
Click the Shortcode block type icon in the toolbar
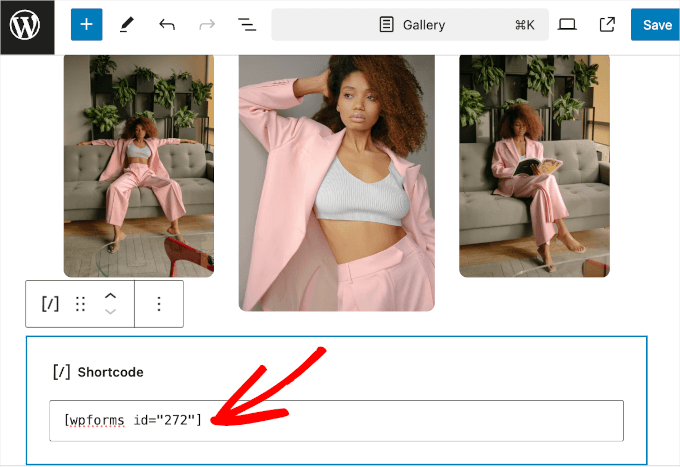tap(50, 304)
